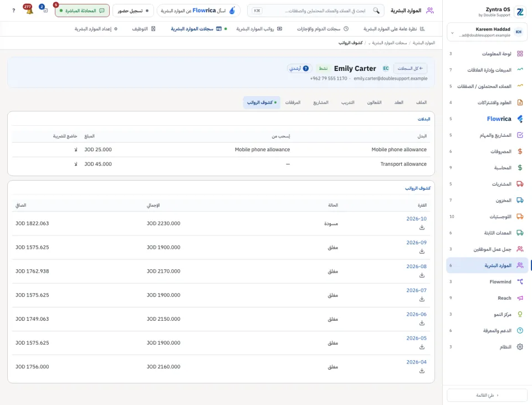Download the 2026-08 payslip
Screen dimensions: 532x405
click(422, 275)
